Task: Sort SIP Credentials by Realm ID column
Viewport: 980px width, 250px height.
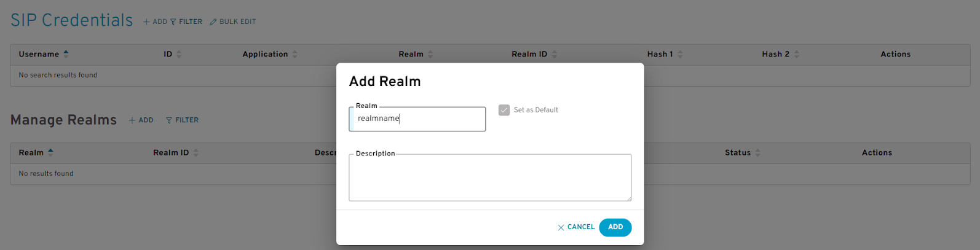Action: click(x=534, y=54)
